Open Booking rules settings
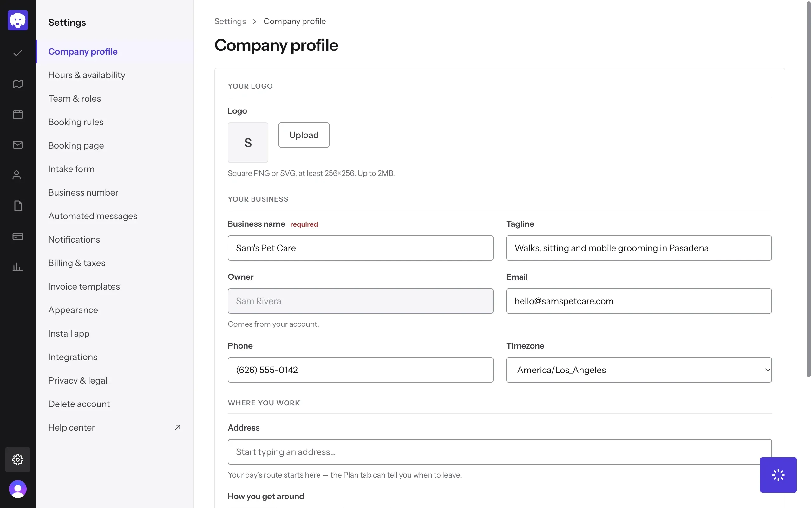 click(x=115, y=122)
